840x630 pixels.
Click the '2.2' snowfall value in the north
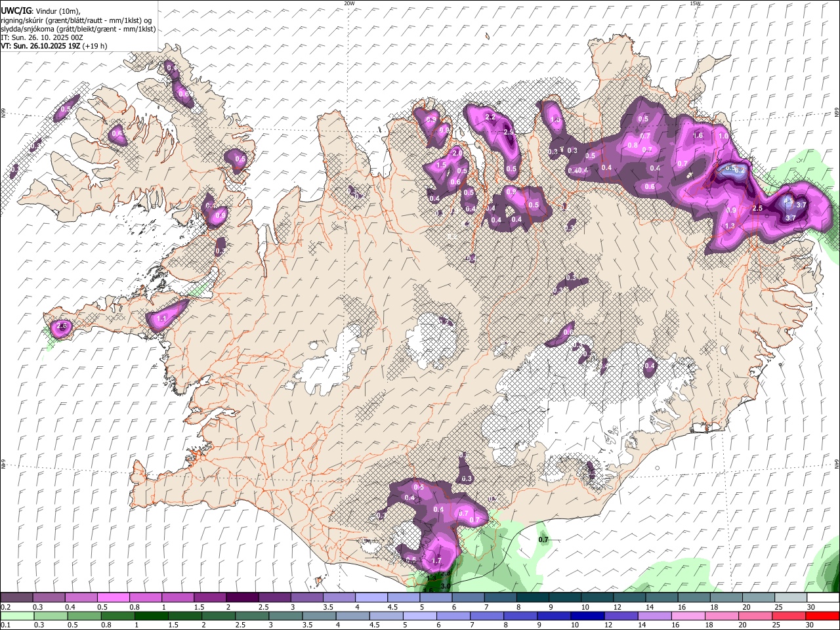point(490,117)
